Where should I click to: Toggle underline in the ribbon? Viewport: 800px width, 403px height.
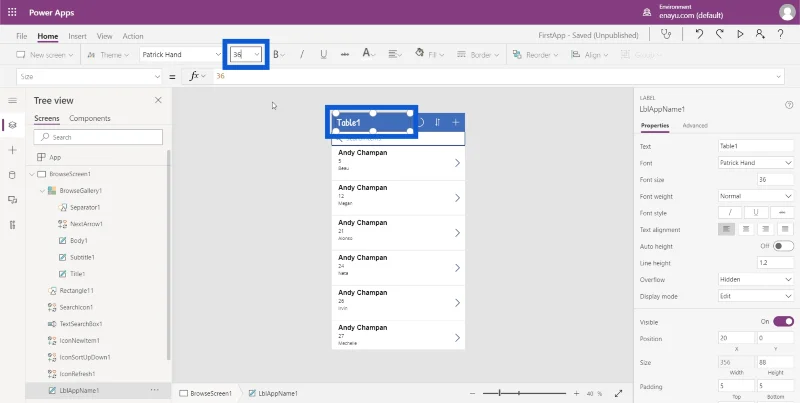[323, 55]
